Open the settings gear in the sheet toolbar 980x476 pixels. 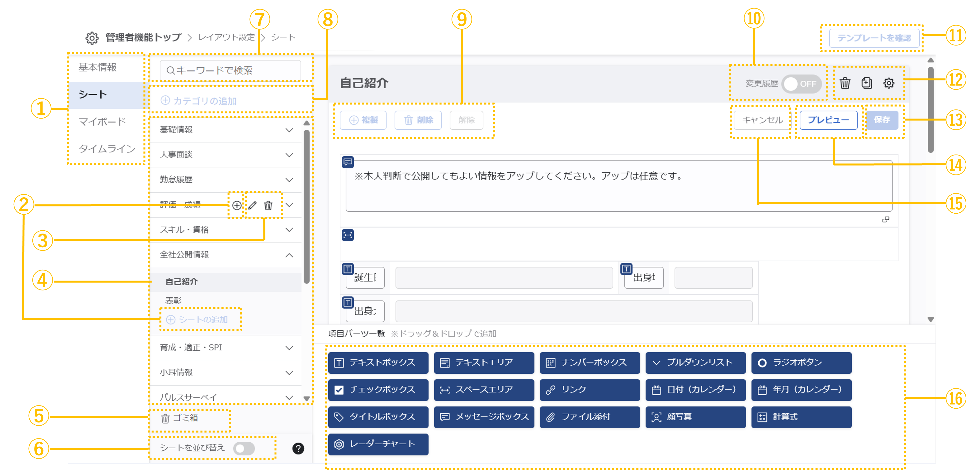[x=889, y=83]
